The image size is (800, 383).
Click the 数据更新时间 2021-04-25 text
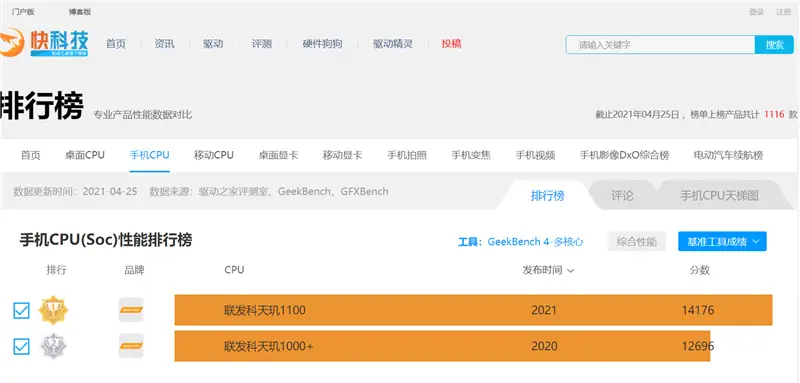(x=76, y=192)
